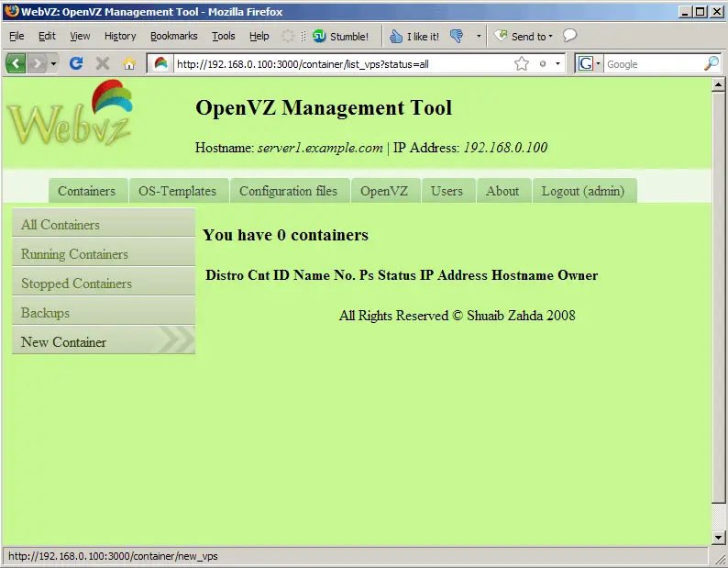
Task: Click the toolbar drag handle grip
Action: tap(303, 37)
